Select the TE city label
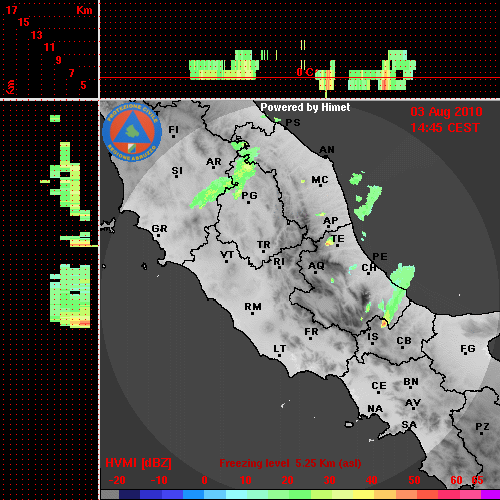Viewport: 500px width, 500px height. coord(338,239)
